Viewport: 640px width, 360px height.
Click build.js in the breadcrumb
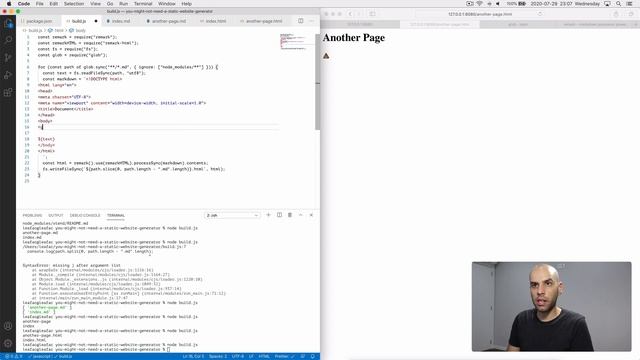(35, 30)
